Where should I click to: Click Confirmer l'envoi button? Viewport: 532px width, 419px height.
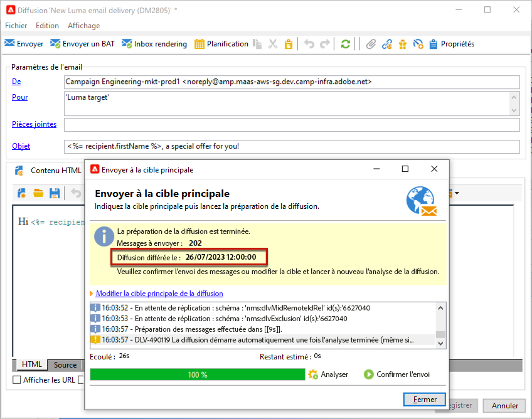pyautogui.click(x=397, y=374)
